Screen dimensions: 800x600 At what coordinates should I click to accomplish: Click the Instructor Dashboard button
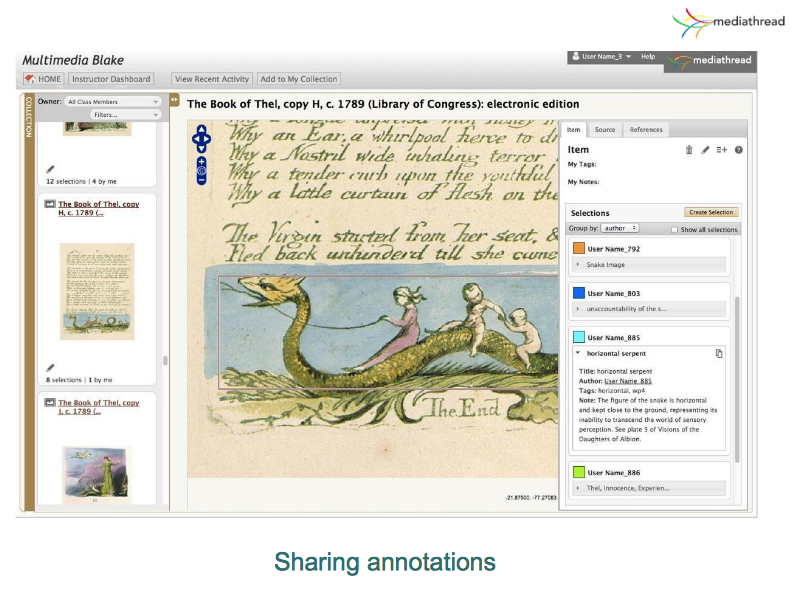[111, 79]
